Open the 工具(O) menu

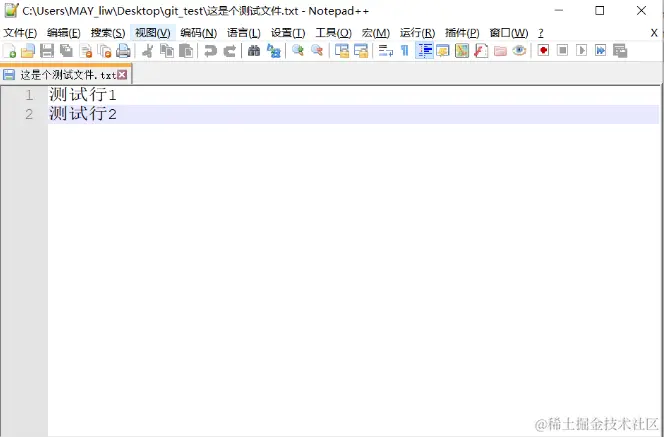coord(334,33)
